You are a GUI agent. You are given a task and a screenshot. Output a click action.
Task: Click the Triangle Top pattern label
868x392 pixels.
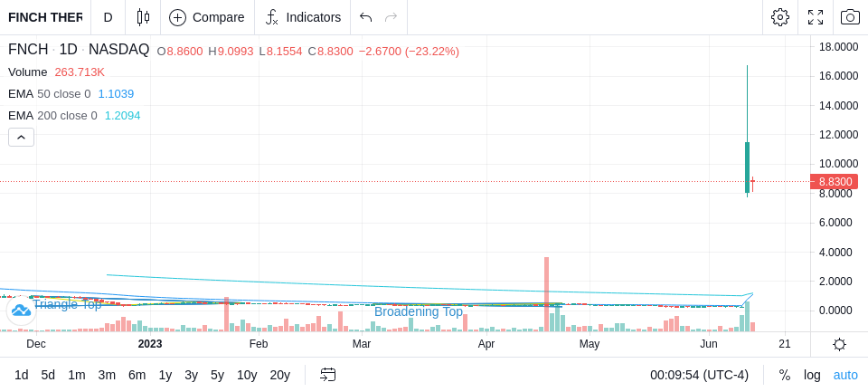[x=68, y=304]
